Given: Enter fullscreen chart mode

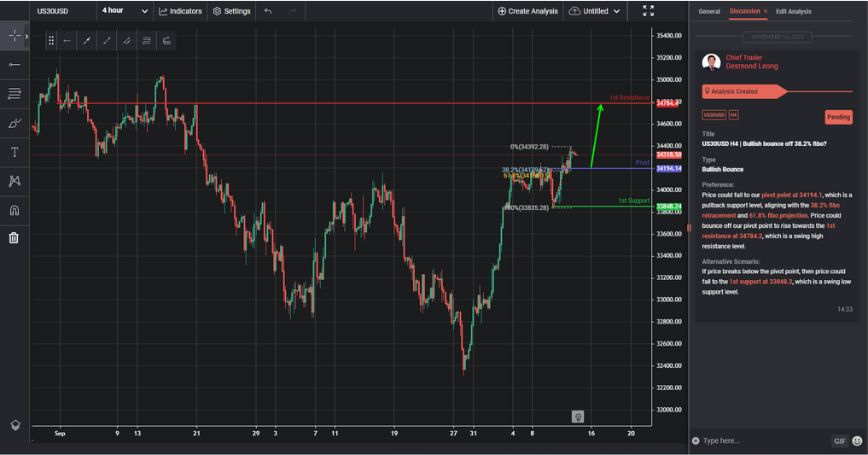Looking at the screenshot, I should pos(649,10).
